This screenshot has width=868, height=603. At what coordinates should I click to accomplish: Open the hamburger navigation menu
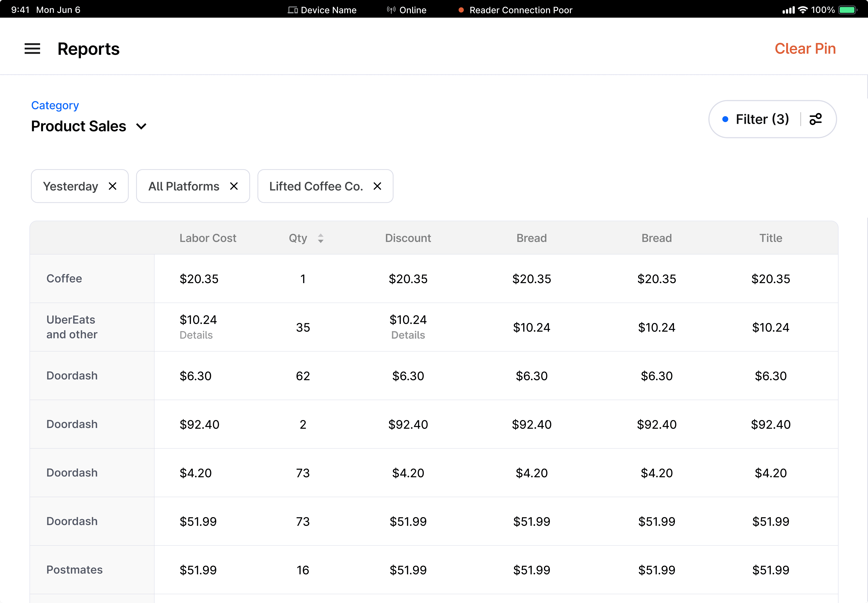pos(32,49)
